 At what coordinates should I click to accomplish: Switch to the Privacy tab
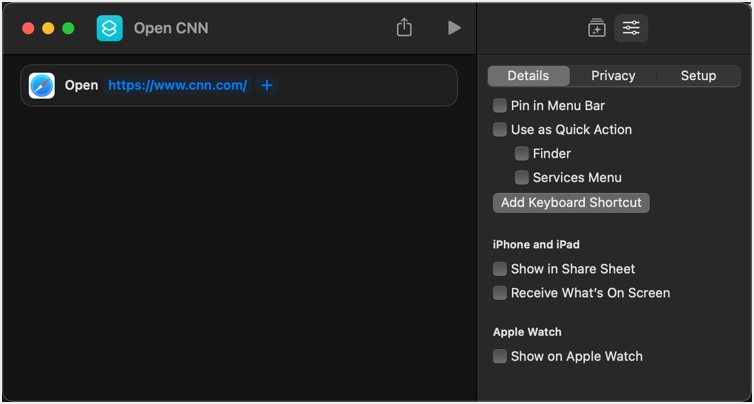pyautogui.click(x=613, y=76)
